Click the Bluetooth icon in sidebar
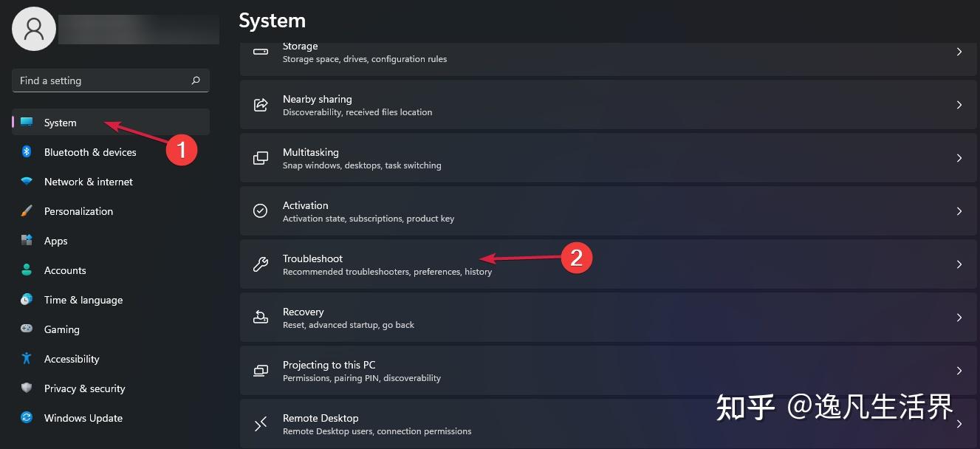The image size is (980, 449). 27,152
